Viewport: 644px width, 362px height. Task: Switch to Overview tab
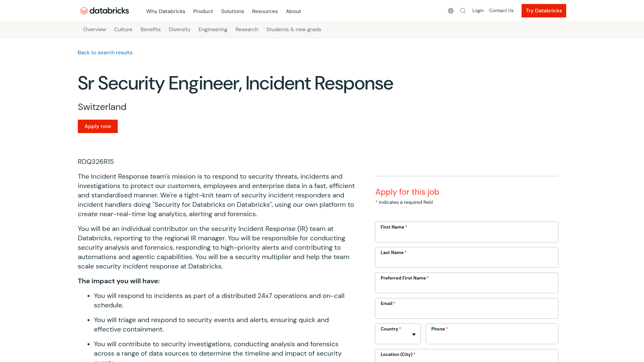[x=95, y=29]
